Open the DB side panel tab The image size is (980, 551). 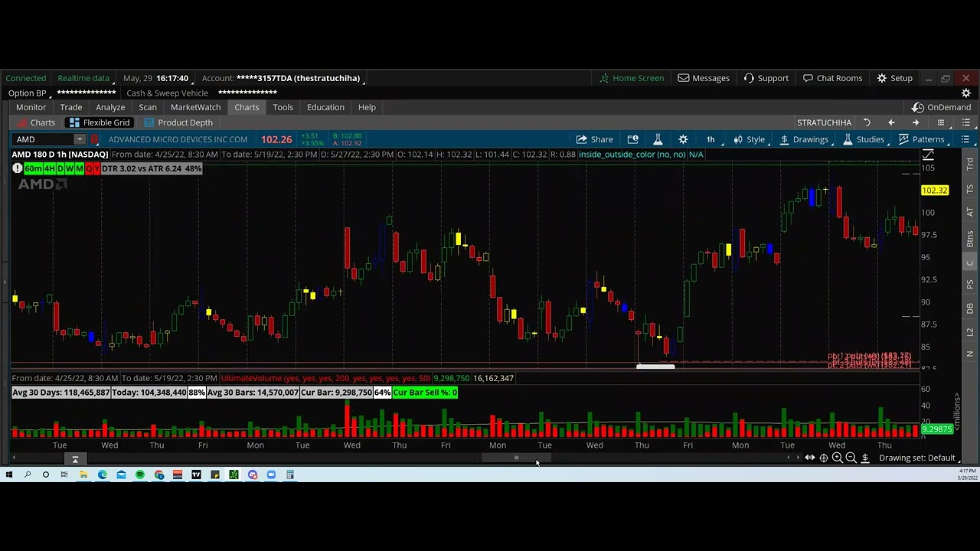click(x=969, y=308)
